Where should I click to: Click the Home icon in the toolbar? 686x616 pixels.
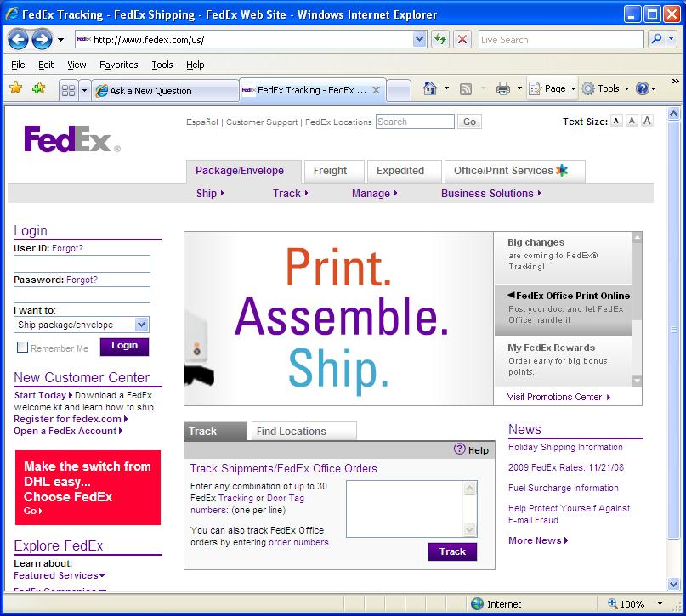[x=430, y=88]
